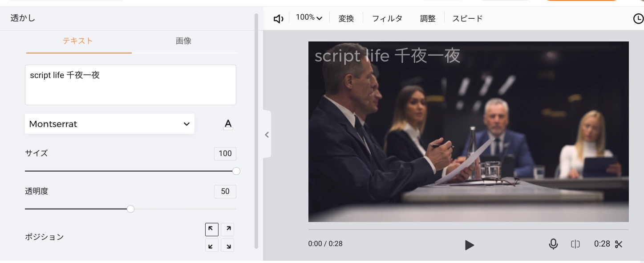Open the text color picker icon

tap(228, 124)
